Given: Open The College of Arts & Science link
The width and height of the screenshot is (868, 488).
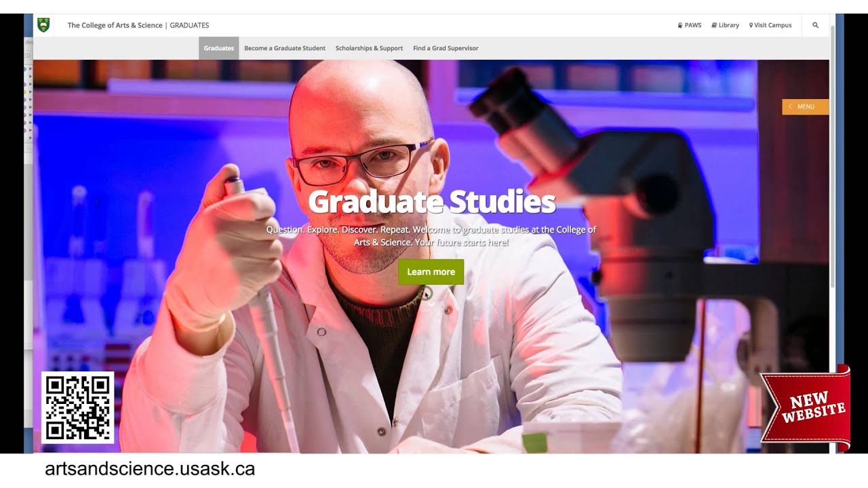Looking at the screenshot, I should click(x=115, y=25).
